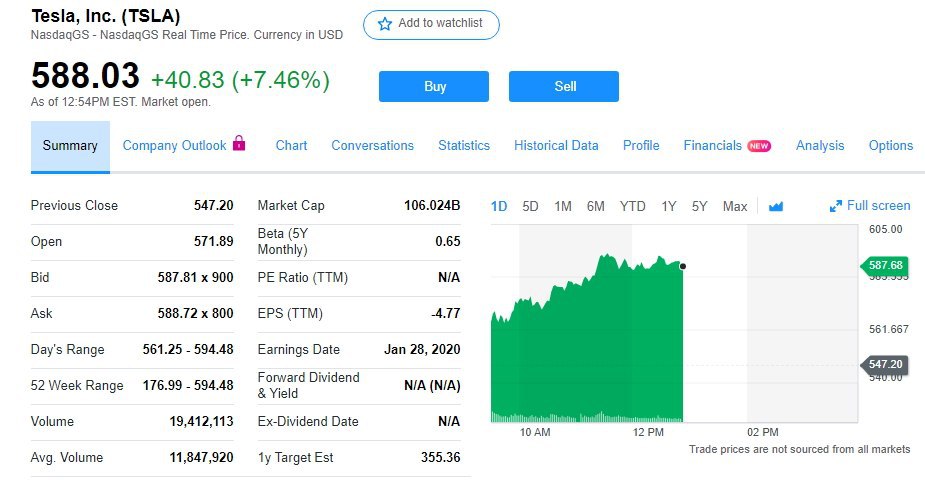Switch chart range to 1M
Viewport: 925px width, 489px height.
coord(563,206)
